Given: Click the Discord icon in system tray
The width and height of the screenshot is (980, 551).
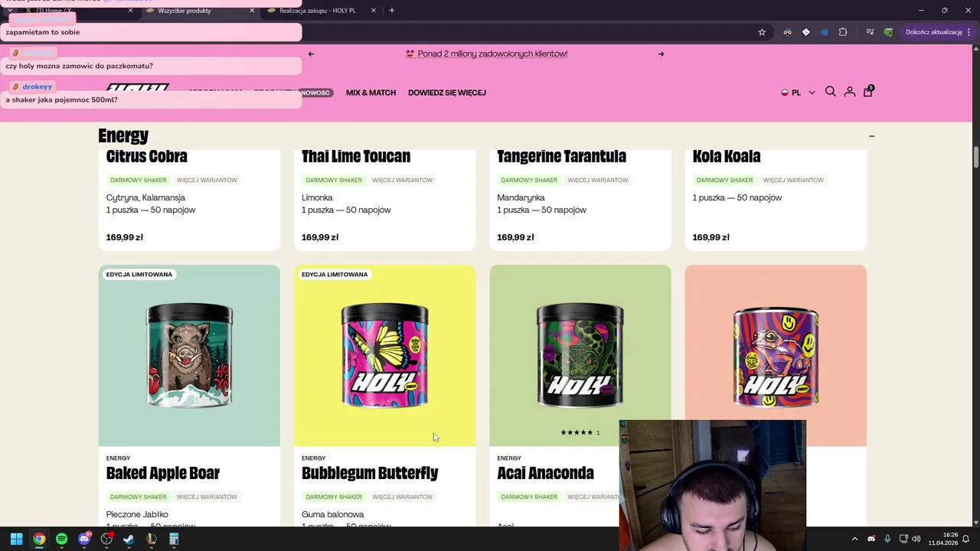Looking at the screenshot, I should (x=871, y=539).
